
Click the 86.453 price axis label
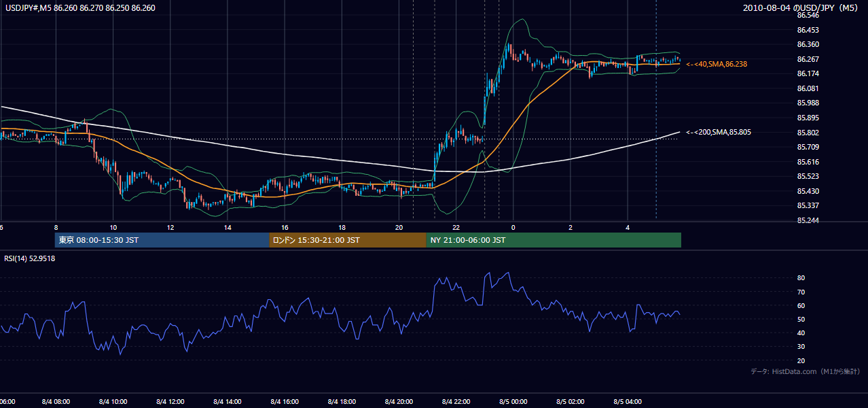pos(808,30)
